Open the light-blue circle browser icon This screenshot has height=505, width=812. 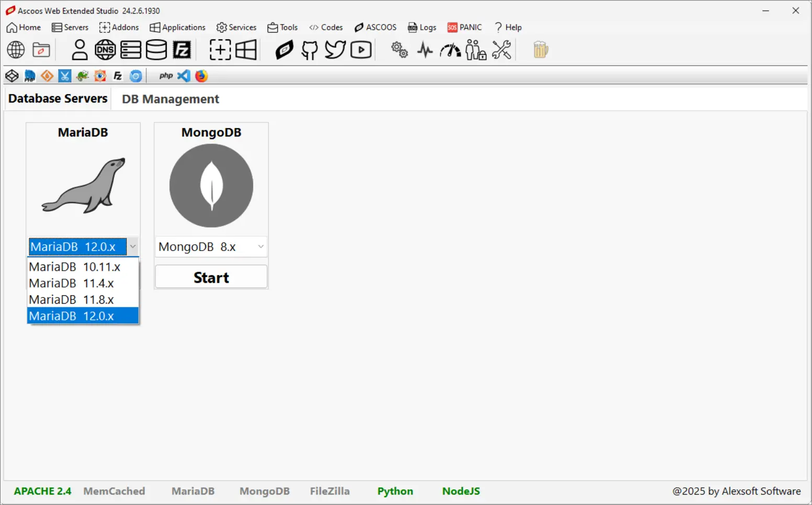(136, 76)
